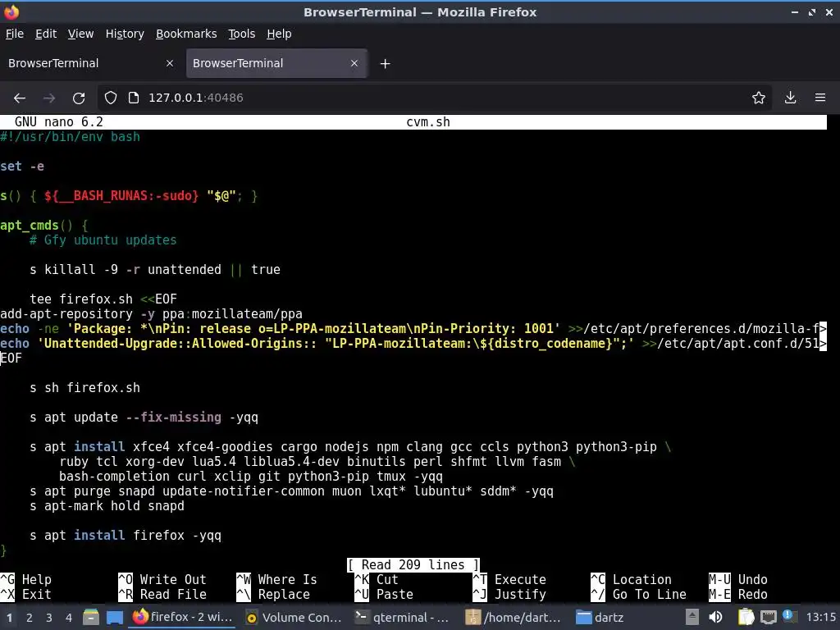Click the 'GNU nano 6.2' header text
840x630 pixels.
point(59,122)
